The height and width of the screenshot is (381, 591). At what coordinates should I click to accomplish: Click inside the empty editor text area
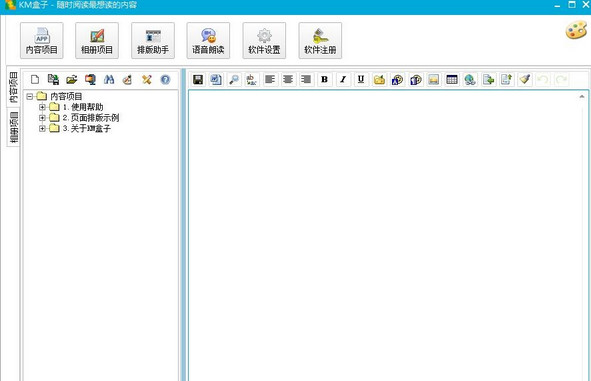384,236
